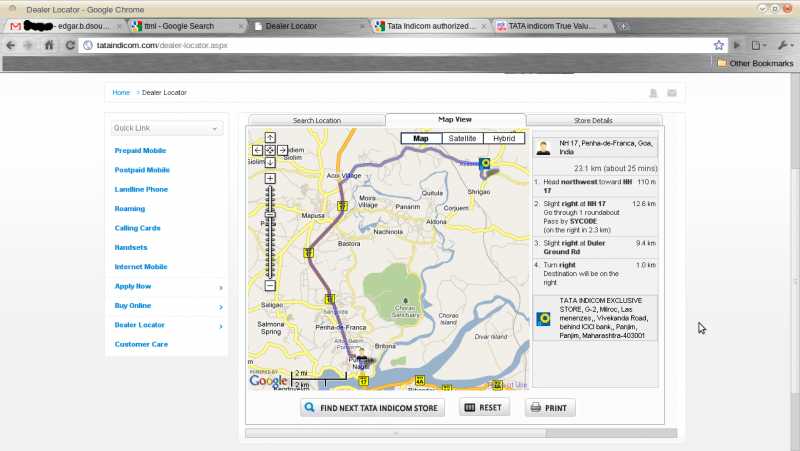Click the page vertical scrollbar
The image size is (800, 451).
pyautogui.click(x=795, y=261)
